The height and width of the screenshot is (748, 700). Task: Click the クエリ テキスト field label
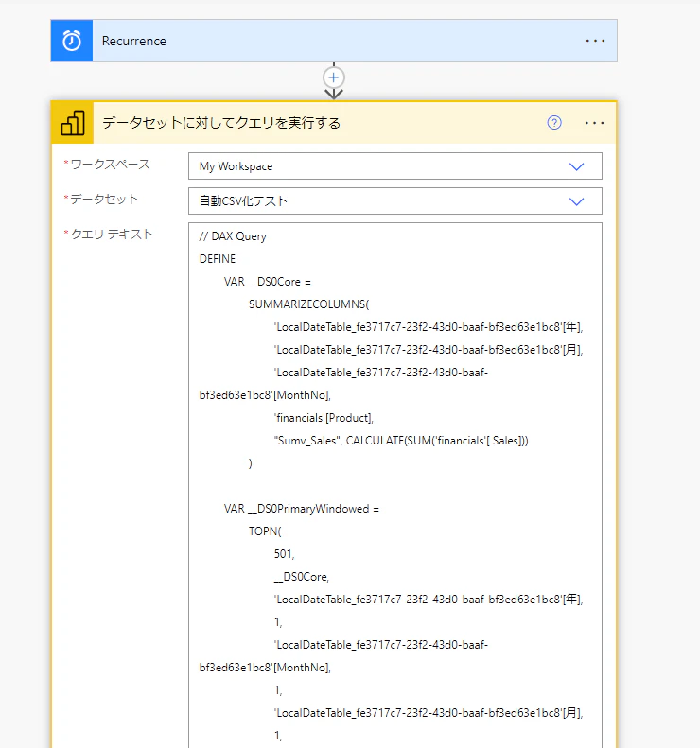(112, 235)
